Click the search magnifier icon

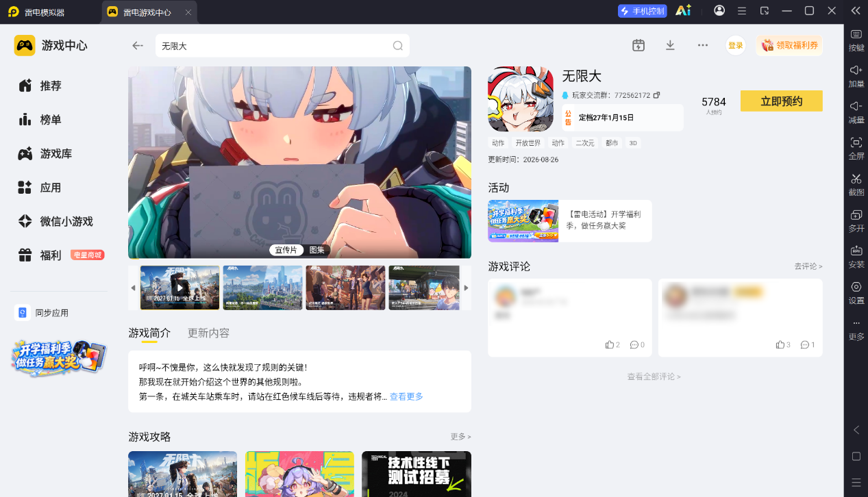click(x=397, y=46)
